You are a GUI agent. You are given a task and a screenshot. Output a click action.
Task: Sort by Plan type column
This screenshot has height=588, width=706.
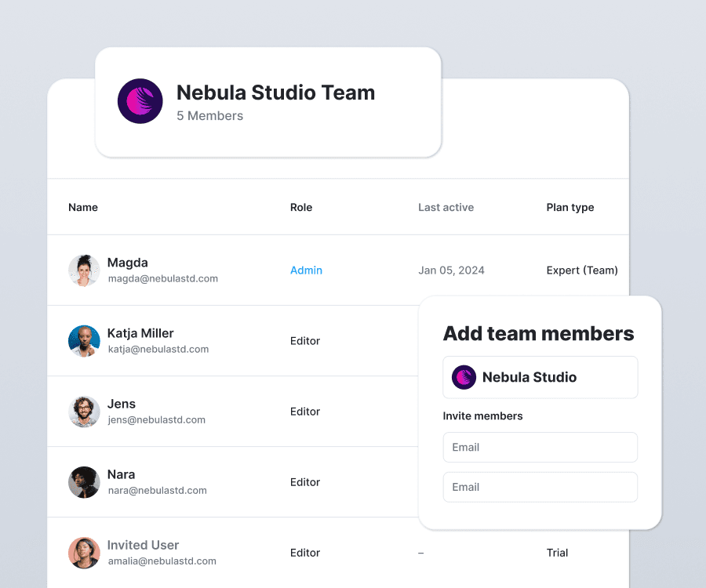click(570, 208)
